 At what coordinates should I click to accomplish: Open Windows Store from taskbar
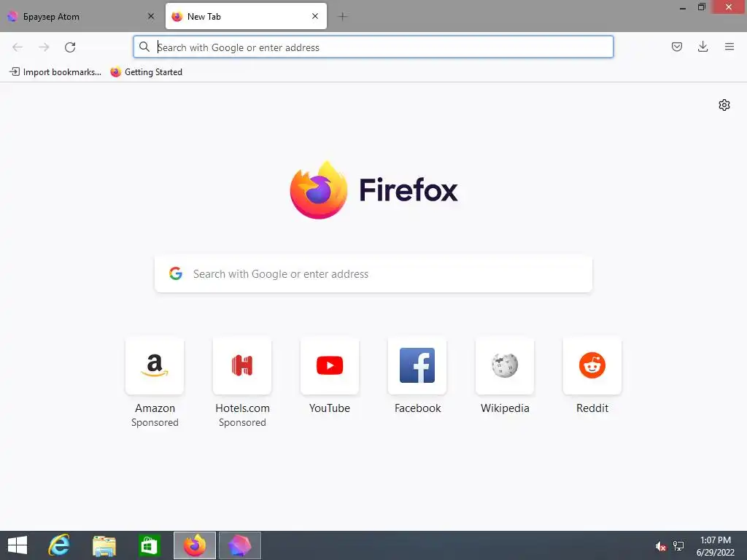pyautogui.click(x=149, y=545)
